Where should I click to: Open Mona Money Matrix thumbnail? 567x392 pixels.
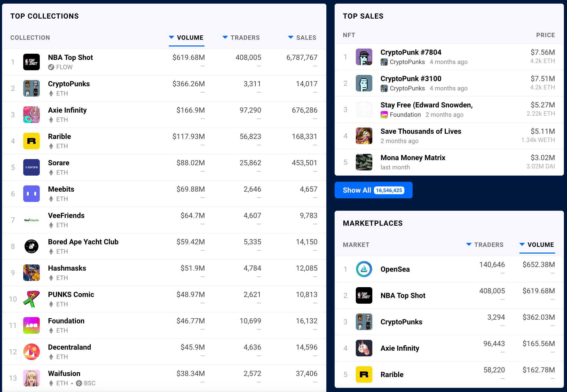tap(364, 162)
